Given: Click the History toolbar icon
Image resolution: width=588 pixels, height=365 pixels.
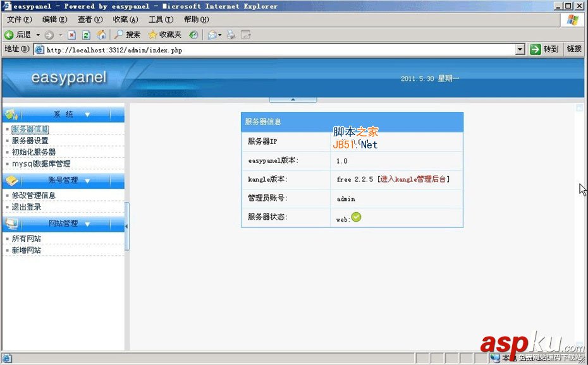Looking at the screenshot, I should point(193,35).
